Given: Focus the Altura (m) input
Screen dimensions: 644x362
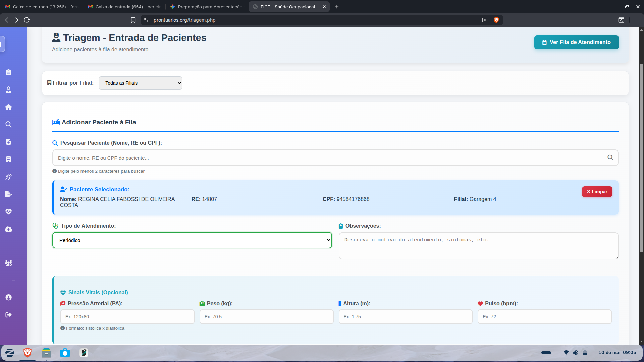Looking at the screenshot, I should click(406, 317).
